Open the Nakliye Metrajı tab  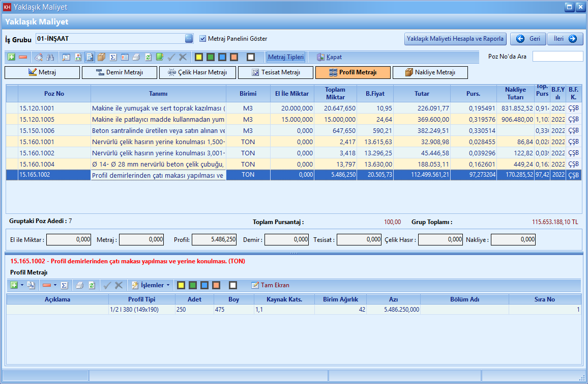(x=430, y=73)
